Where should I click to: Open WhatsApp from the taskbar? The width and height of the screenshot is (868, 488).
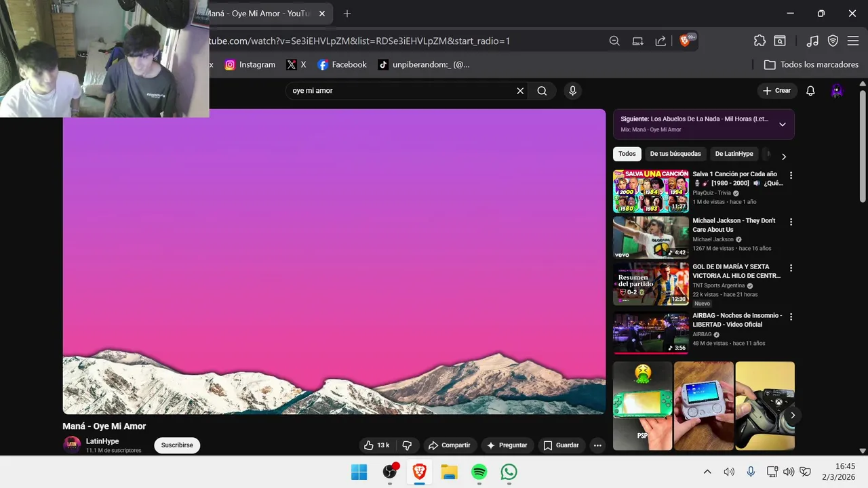[509, 472]
